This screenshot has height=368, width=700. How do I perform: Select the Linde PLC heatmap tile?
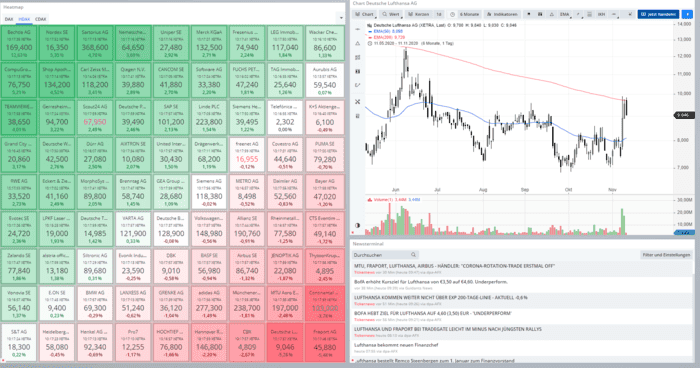[x=209, y=118]
